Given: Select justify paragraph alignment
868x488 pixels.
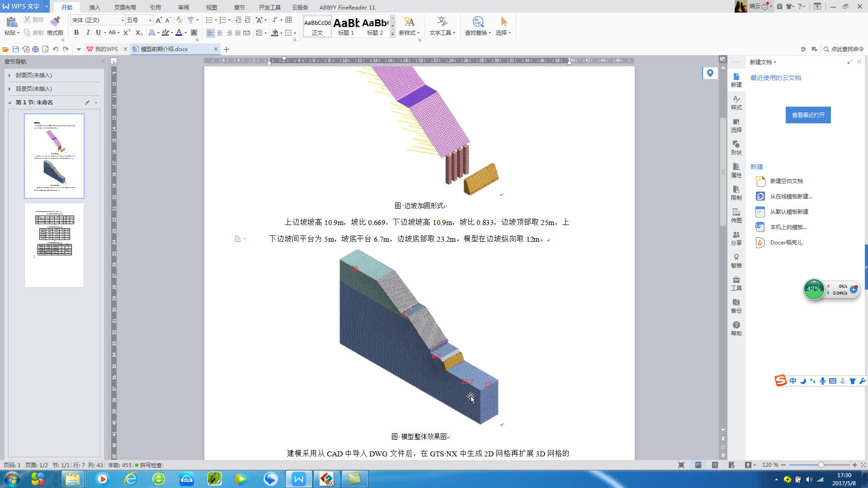Looking at the screenshot, I should coord(238,33).
